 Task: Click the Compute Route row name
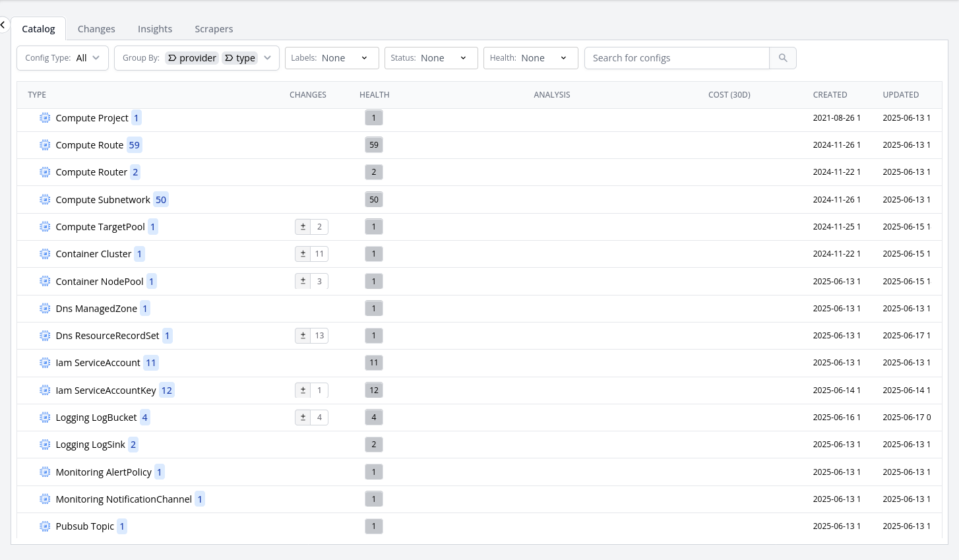pyautogui.click(x=90, y=145)
